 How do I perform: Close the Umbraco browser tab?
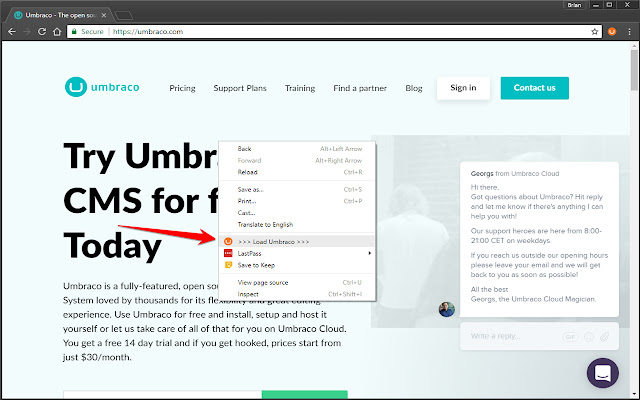coord(104,15)
